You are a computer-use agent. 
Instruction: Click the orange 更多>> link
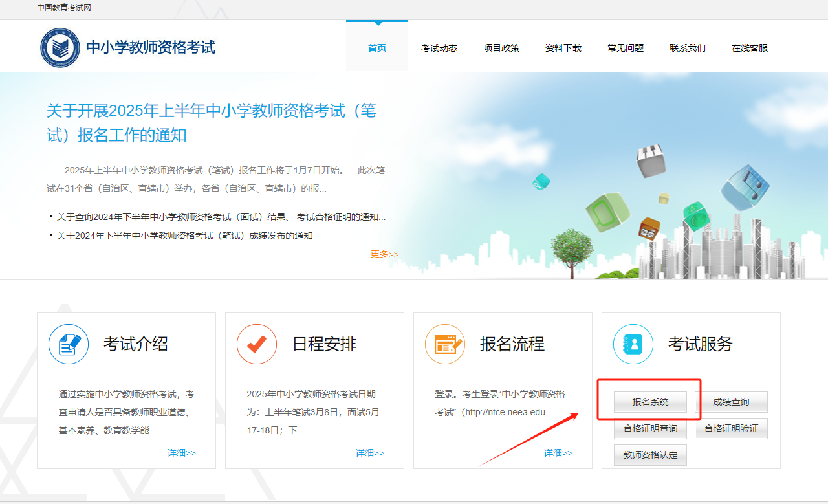click(x=384, y=254)
